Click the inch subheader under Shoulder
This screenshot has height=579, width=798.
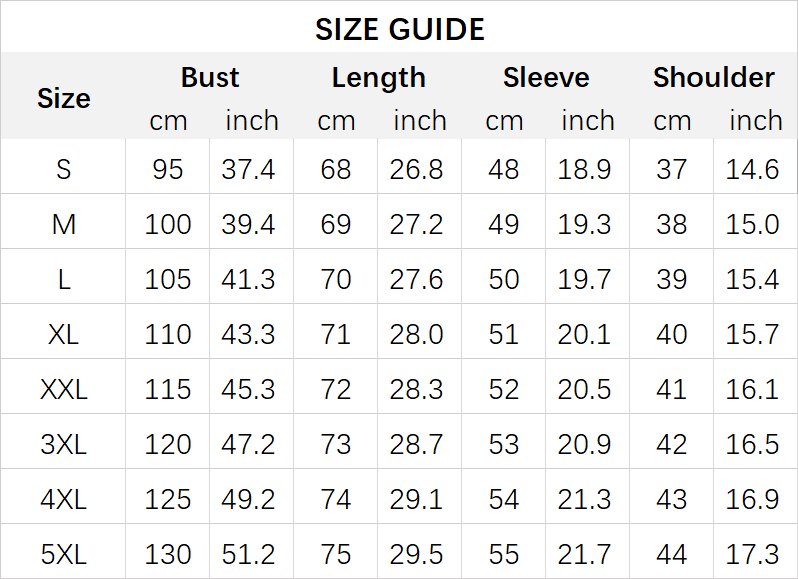click(755, 121)
